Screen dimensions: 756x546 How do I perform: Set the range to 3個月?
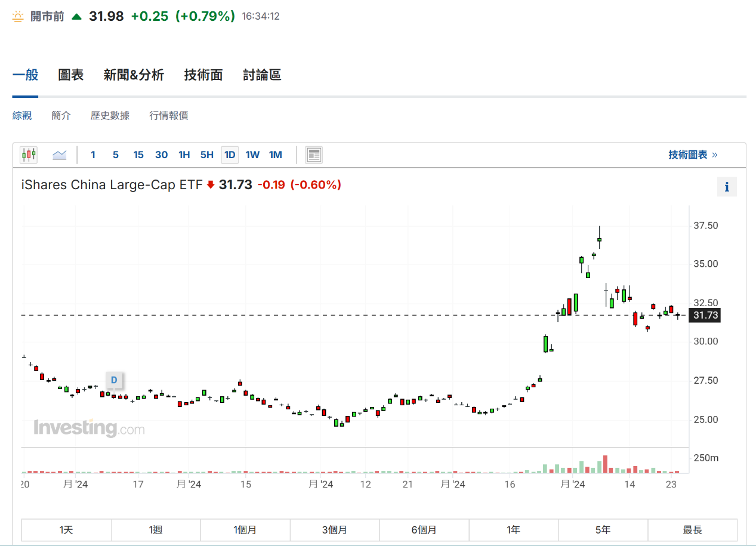pos(334,530)
